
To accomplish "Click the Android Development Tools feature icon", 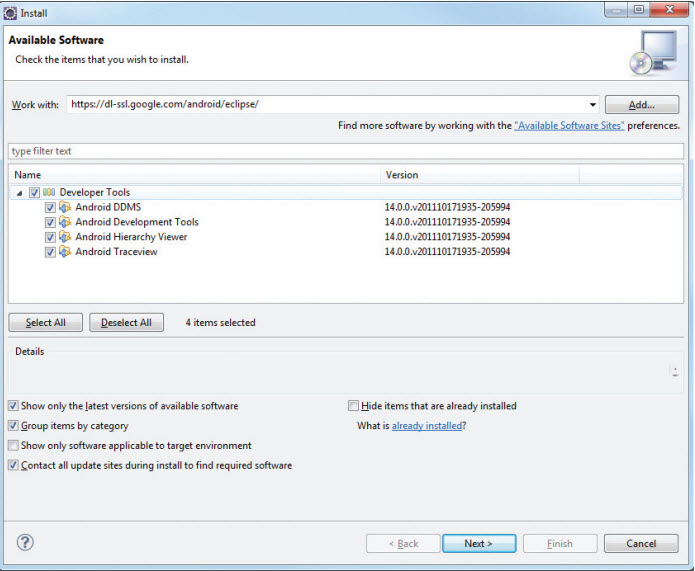I will click(65, 222).
